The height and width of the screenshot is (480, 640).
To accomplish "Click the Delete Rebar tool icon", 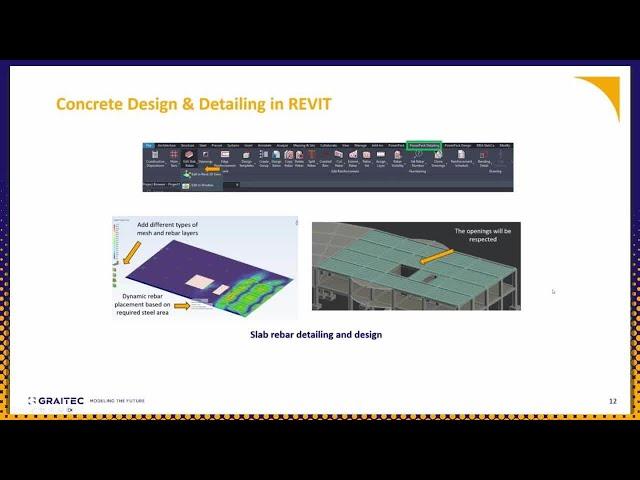I will [x=299, y=155].
